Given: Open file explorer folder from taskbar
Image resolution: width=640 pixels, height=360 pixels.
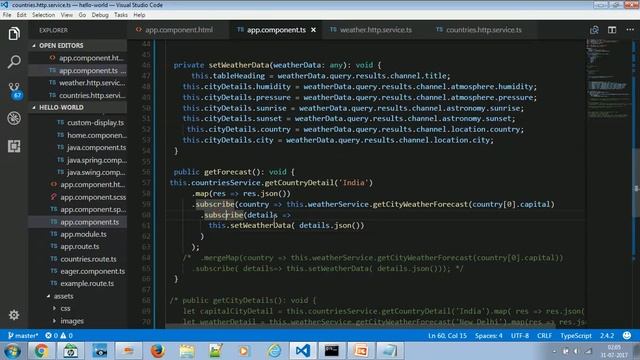Looking at the screenshot, I should 187,351.
